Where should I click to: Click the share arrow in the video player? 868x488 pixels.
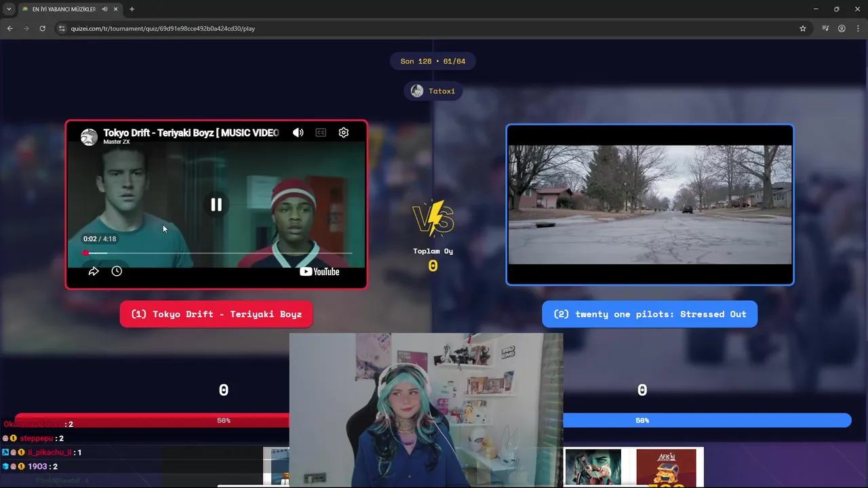(94, 271)
